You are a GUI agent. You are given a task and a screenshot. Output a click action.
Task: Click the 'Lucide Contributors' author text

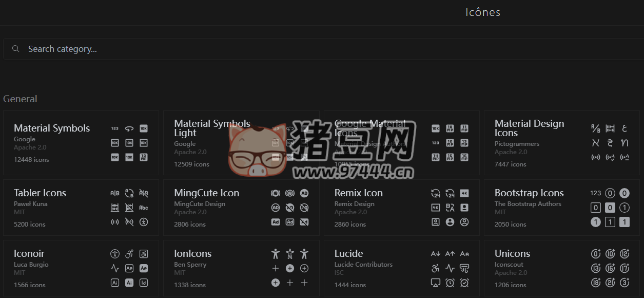coord(363,265)
